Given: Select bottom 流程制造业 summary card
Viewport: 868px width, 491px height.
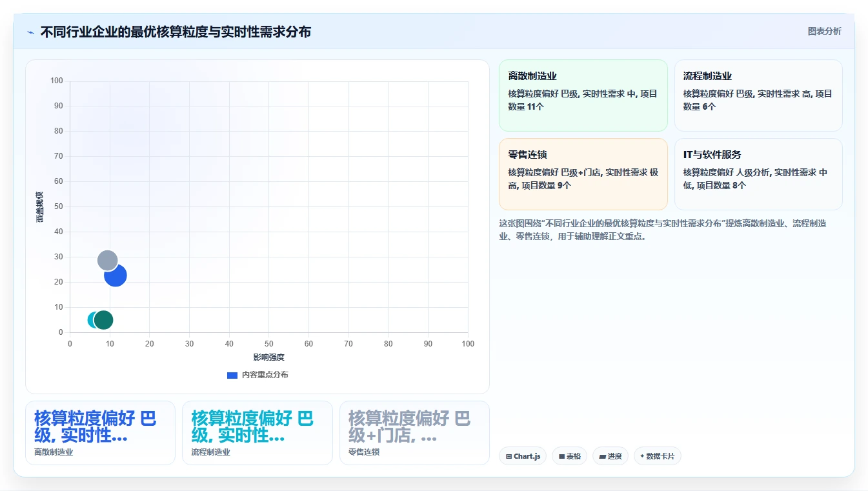Looking at the screenshot, I should click(257, 433).
